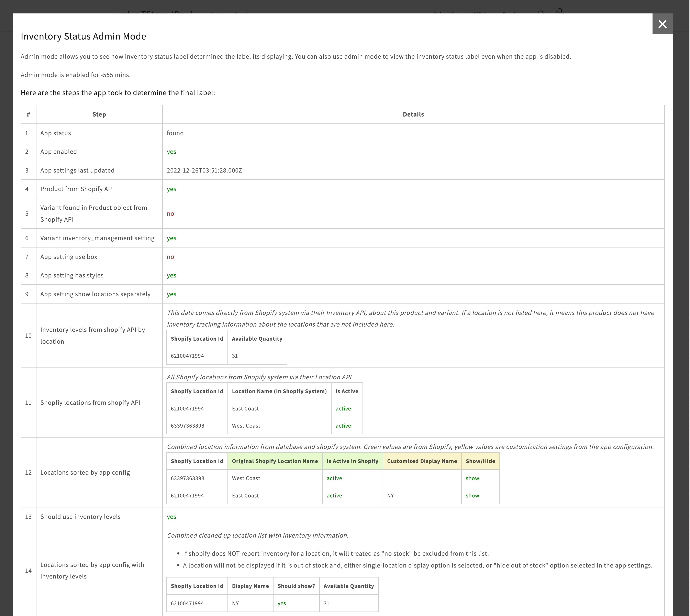Image resolution: width=690 pixels, height=616 pixels.
Task: Click the '#' column header
Action: coord(29,114)
